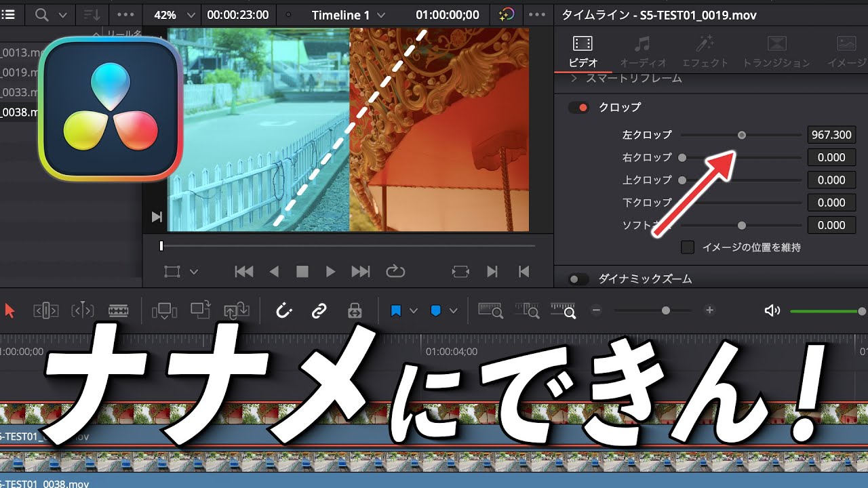Toggle linked selection chain icon
The width and height of the screenshot is (868, 488).
pyautogui.click(x=319, y=311)
